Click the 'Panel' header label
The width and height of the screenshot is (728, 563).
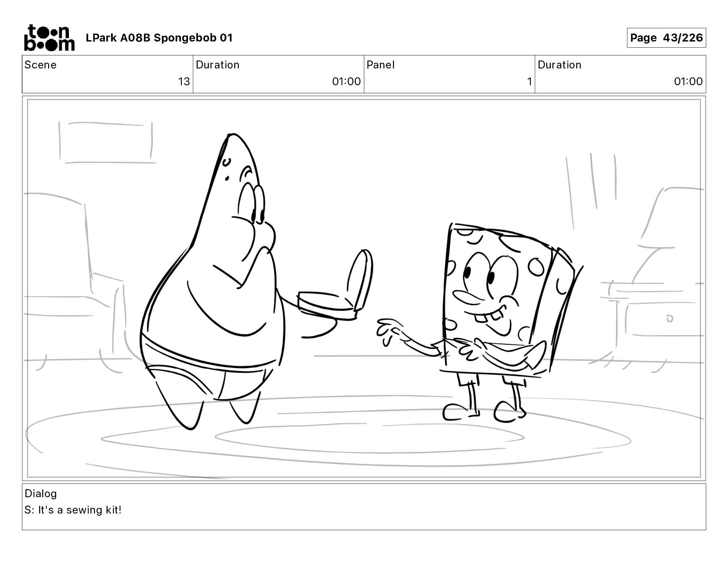[x=380, y=65]
